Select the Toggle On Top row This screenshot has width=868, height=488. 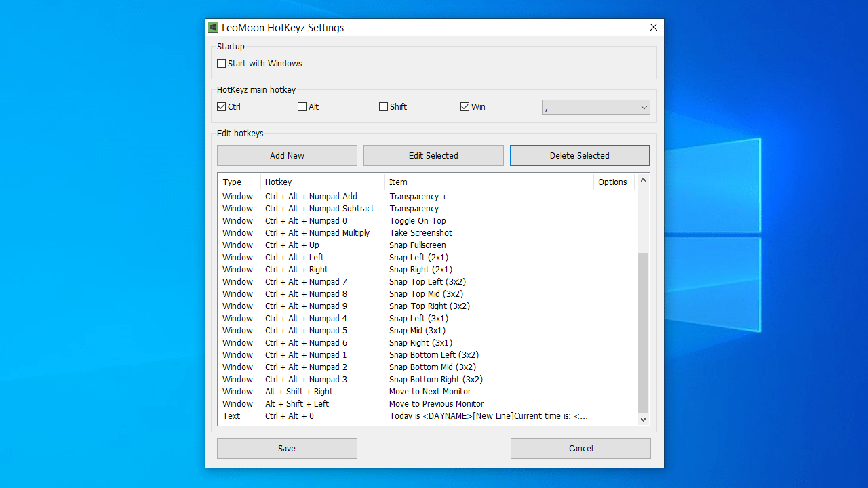(428, 221)
